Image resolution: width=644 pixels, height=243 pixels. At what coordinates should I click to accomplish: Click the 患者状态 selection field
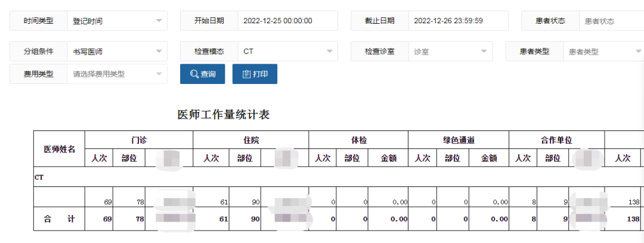(612, 20)
